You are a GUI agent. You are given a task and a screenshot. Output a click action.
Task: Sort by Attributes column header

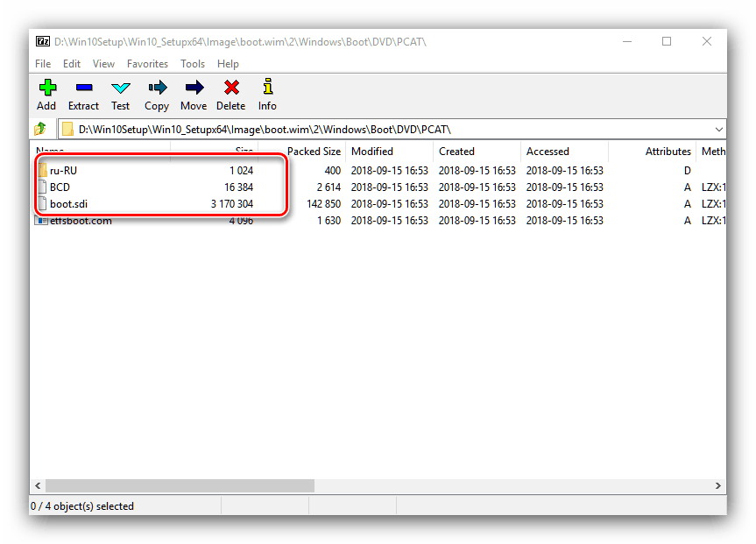click(653, 152)
